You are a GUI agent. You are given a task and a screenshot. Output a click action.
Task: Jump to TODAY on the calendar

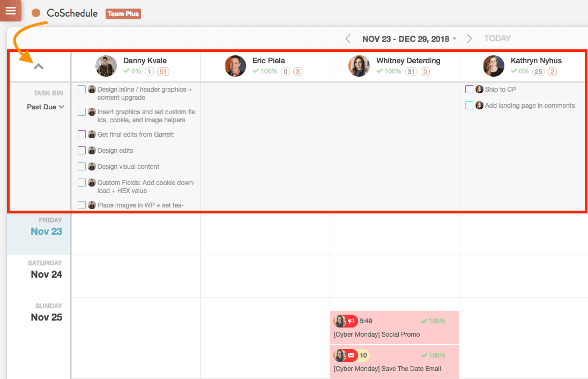pos(497,39)
